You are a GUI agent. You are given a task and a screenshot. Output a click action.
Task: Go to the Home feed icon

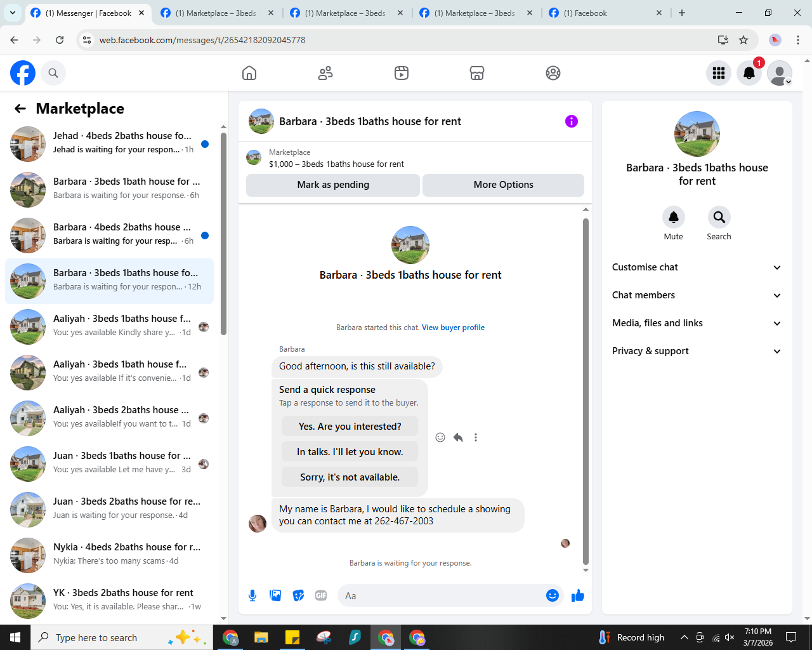[x=249, y=73]
